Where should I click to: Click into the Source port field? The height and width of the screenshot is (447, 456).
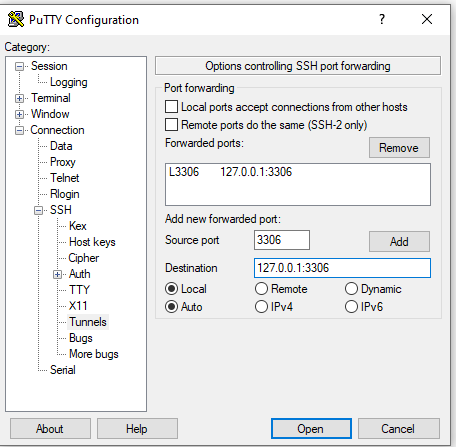pyautogui.click(x=282, y=240)
